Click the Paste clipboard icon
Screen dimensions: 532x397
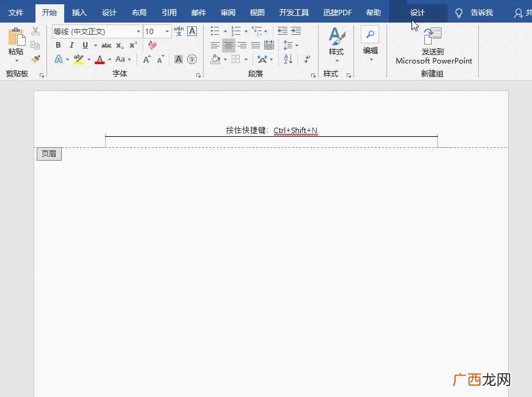click(17, 37)
